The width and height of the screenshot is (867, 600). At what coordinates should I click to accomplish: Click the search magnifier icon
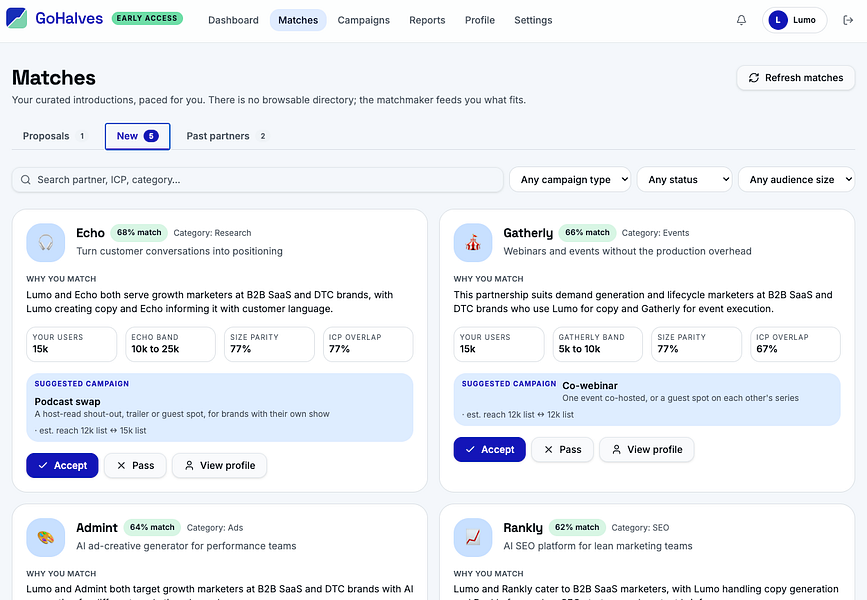coord(25,180)
